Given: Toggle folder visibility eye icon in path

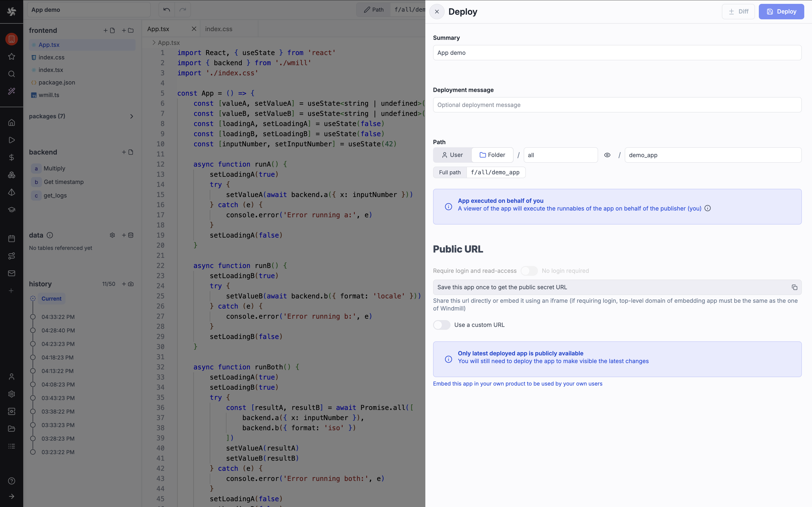Looking at the screenshot, I should pos(607,155).
